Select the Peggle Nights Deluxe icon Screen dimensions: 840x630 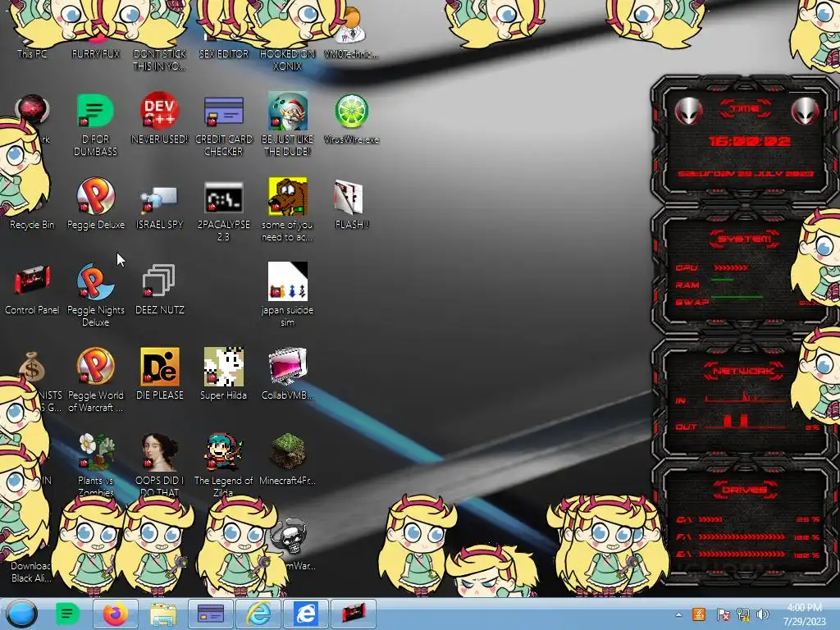point(95,282)
